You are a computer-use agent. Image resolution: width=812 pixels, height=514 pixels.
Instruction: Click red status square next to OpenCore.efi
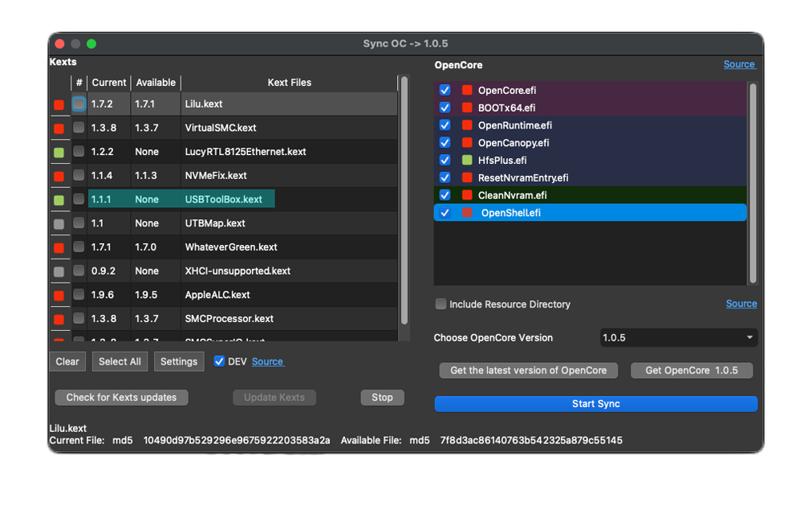coord(467,90)
